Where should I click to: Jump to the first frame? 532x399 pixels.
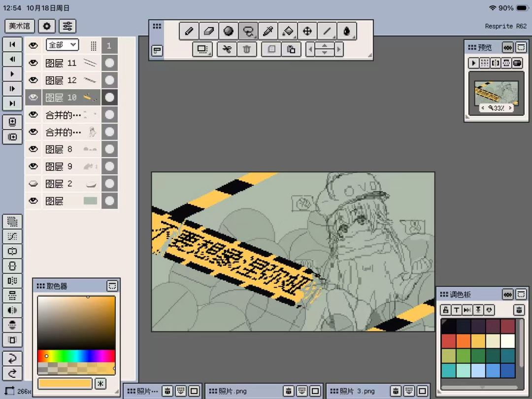pos(12,44)
